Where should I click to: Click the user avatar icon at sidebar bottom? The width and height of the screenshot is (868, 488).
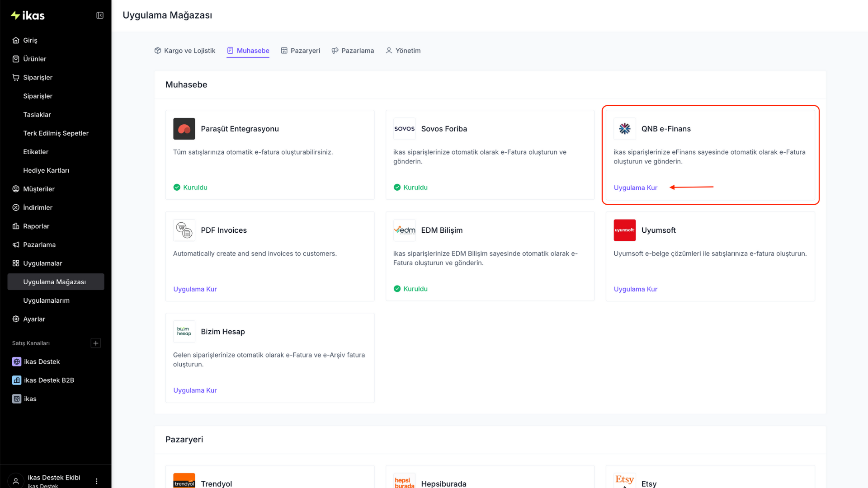click(16, 481)
